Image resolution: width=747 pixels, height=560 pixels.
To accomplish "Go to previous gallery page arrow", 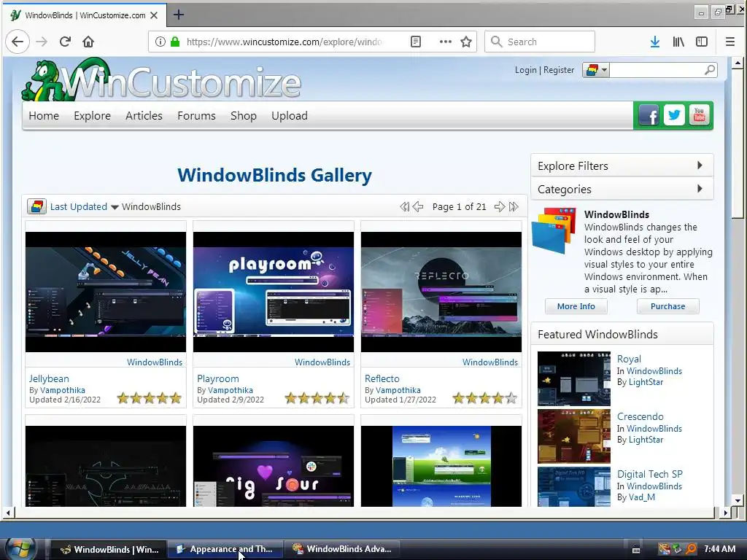I will click(x=418, y=206).
